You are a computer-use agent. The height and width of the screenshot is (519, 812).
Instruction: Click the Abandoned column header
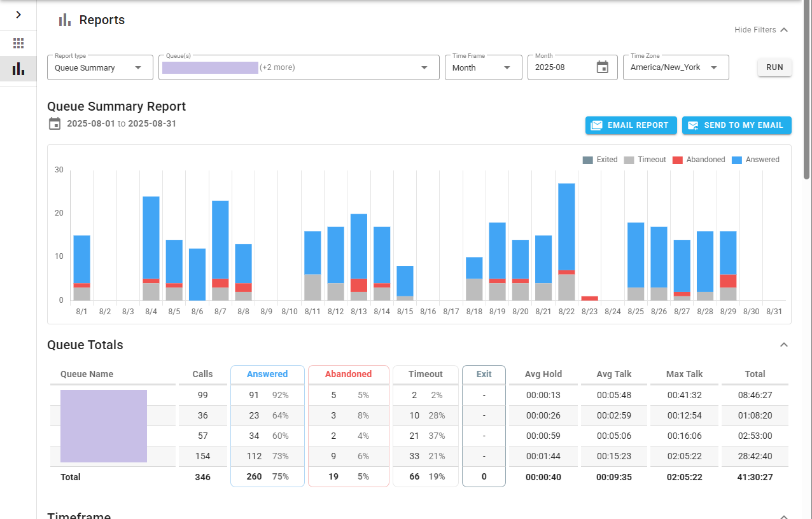click(348, 374)
